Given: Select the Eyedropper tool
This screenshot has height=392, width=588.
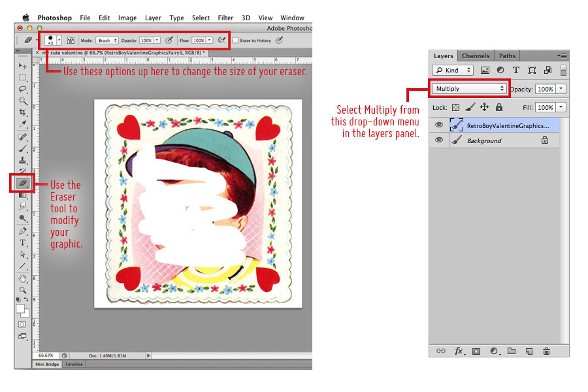Looking at the screenshot, I should point(22,123).
